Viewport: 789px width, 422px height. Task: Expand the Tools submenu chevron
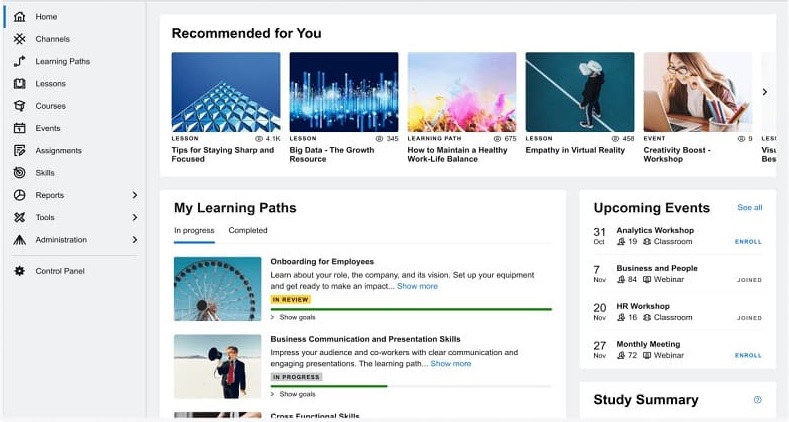coord(134,217)
